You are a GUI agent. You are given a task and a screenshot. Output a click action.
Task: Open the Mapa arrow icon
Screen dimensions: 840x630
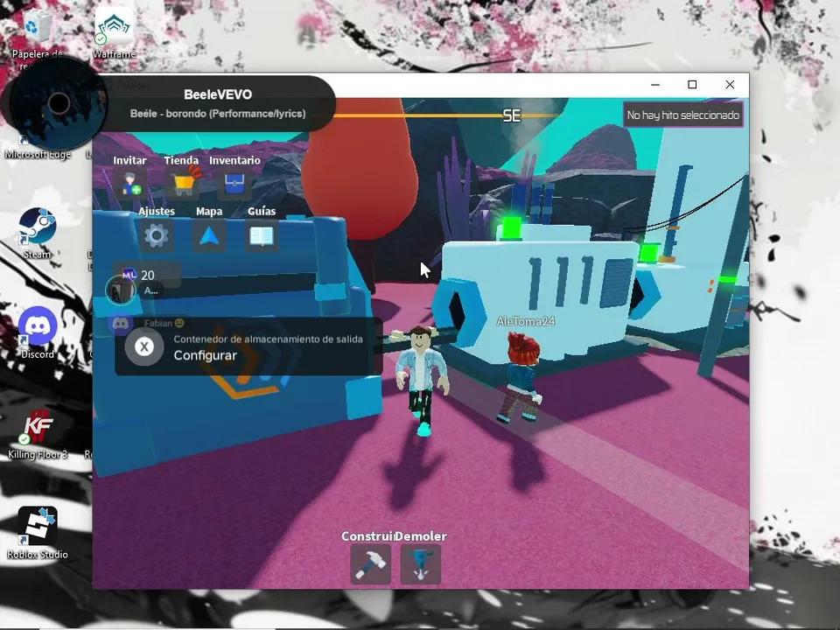coord(209,235)
